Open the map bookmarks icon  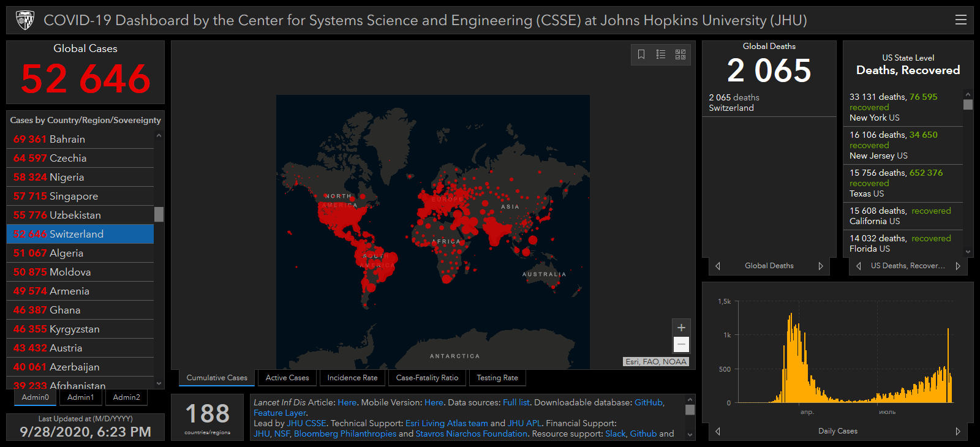[x=641, y=54]
